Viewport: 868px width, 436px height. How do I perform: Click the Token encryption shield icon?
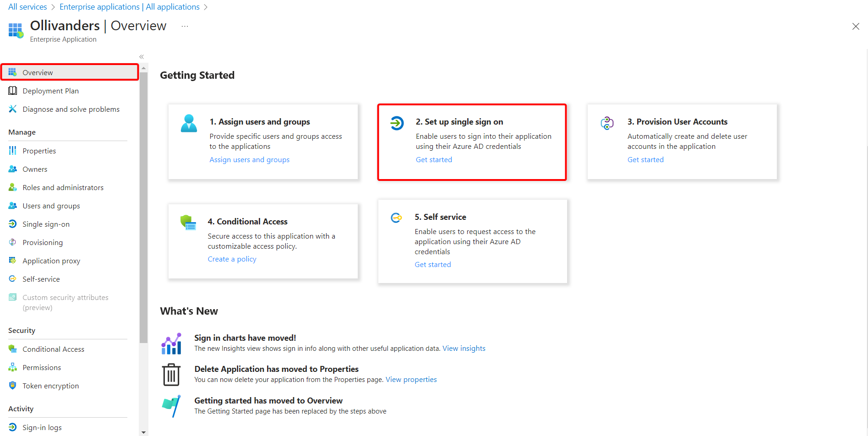pos(12,386)
